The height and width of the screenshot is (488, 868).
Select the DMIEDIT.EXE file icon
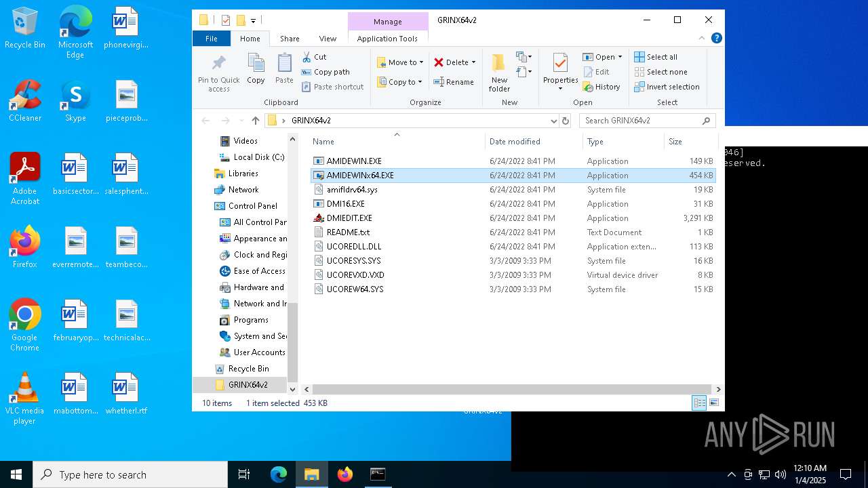[x=319, y=218]
